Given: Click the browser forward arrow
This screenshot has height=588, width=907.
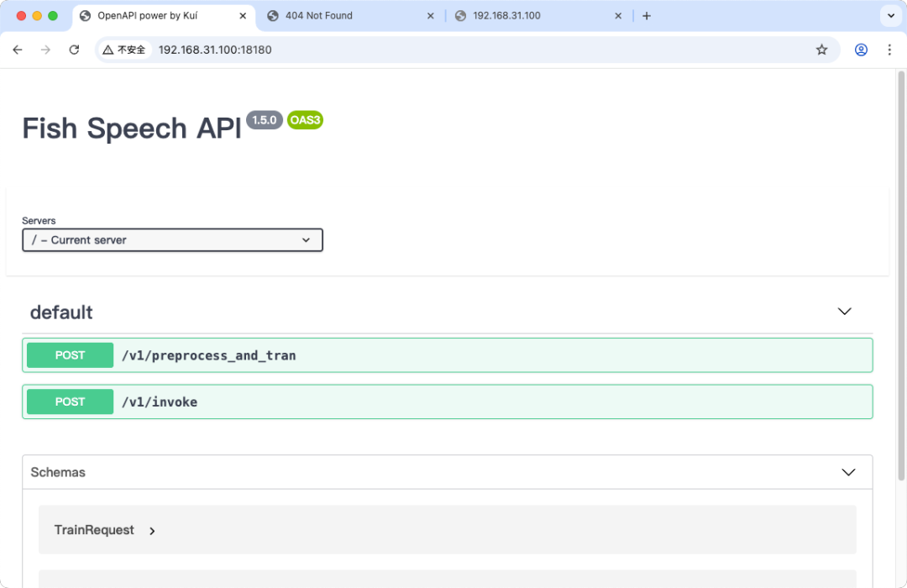Looking at the screenshot, I should pyautogui.click(x=45, y=50).
